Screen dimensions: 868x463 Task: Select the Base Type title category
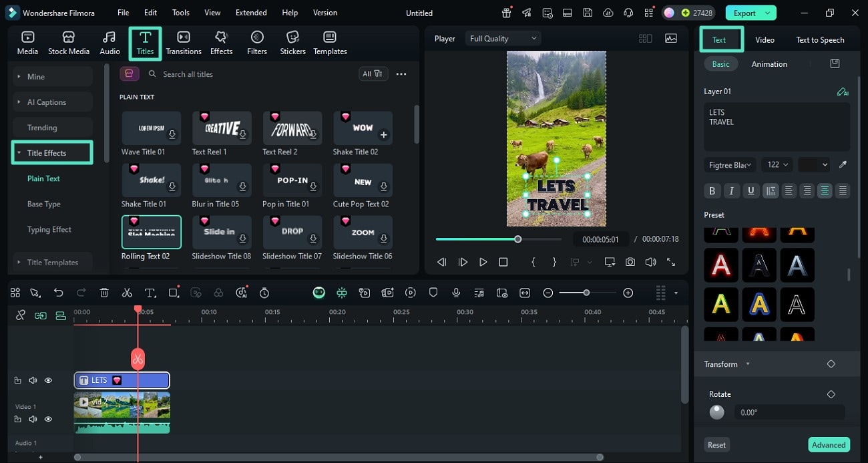44,204
